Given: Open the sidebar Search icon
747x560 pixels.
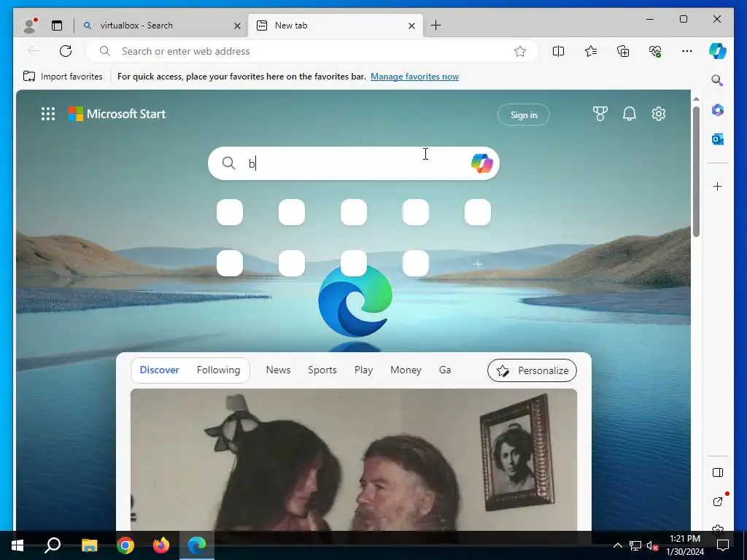Looking at the screenshot, I should pyautogui.click(x=718, y=80).
